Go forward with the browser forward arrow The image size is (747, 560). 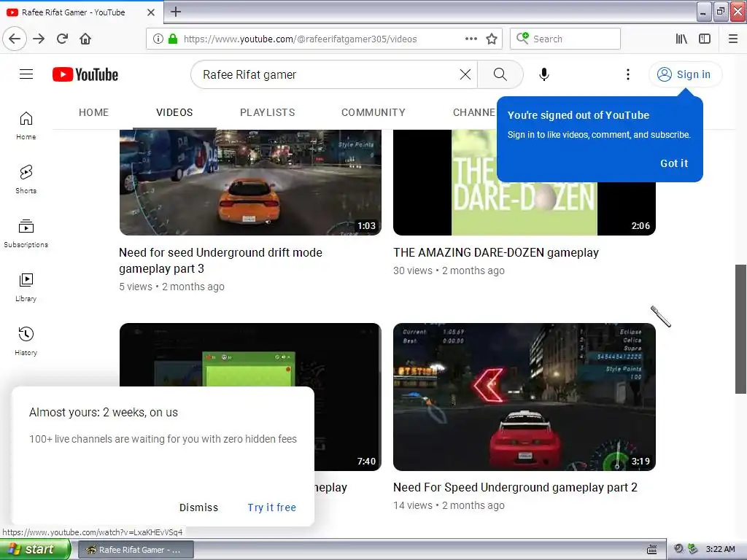click(39, 39)
